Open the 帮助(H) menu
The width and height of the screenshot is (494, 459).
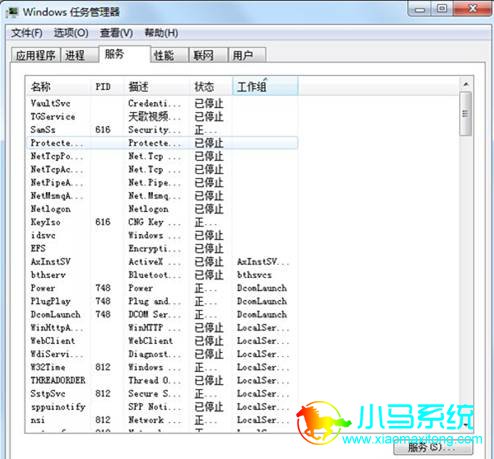click(x=161, y=33)
